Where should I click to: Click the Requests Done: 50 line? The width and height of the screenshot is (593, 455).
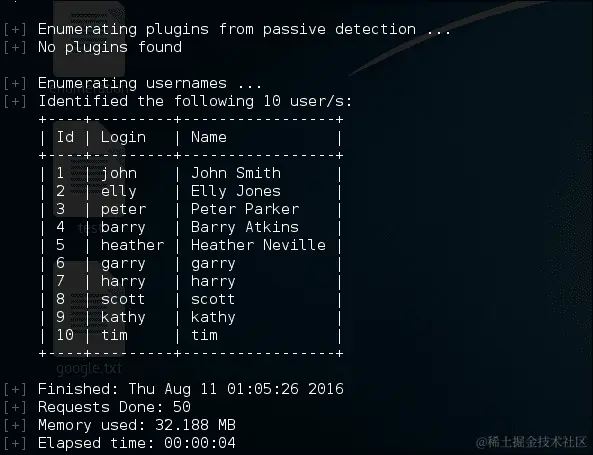[x=114, y=407]
